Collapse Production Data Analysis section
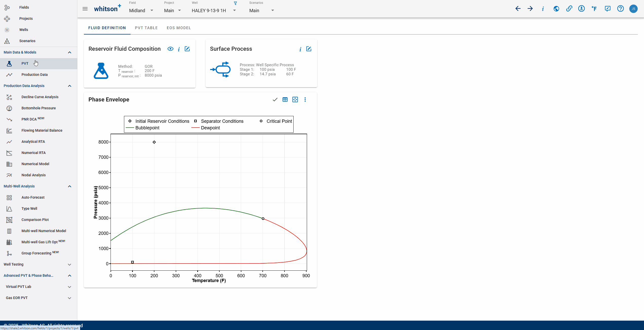644x330 pixels. tap(69, 86)
